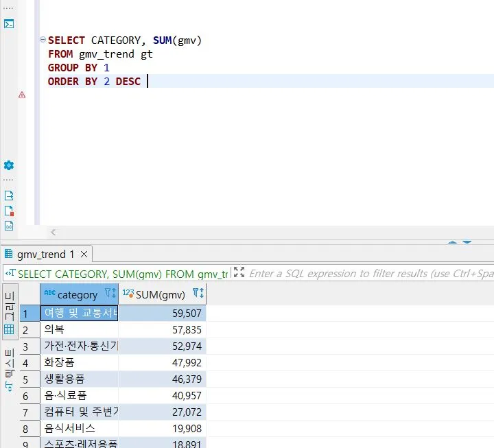Select the 여행 및 교통서비스 category cell

pos(80,313)
